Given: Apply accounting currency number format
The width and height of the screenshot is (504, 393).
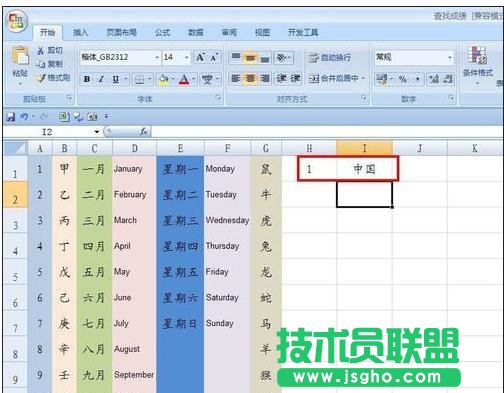Looking at the screenshot, I should pos(382,79).
